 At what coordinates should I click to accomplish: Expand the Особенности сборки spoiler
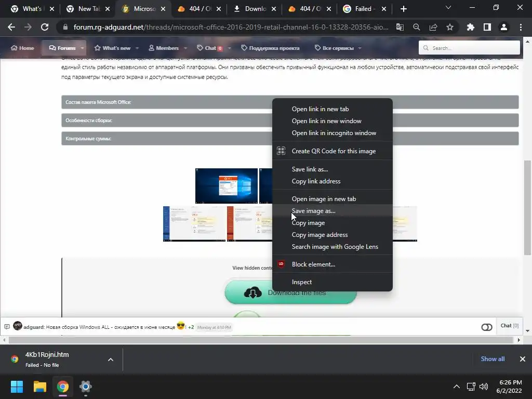click(x=290, y=121)
